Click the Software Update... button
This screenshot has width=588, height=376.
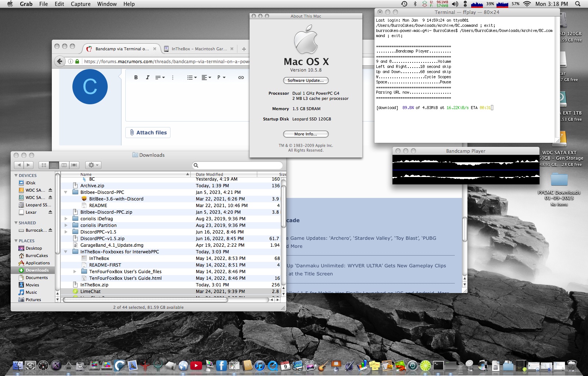pyautogui.click(x=306, y=80)
